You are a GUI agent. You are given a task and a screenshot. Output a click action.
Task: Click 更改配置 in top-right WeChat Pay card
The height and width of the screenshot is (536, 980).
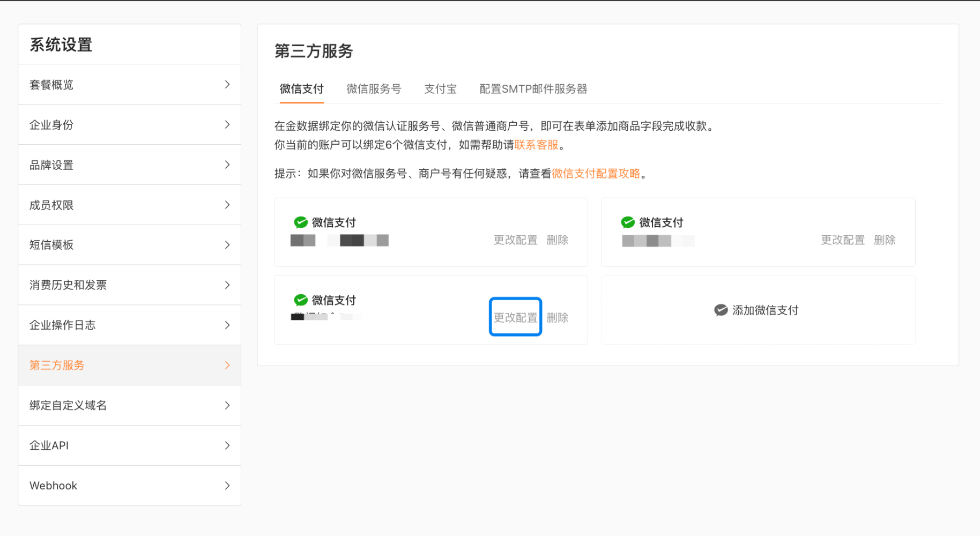[x=843, y=240]
